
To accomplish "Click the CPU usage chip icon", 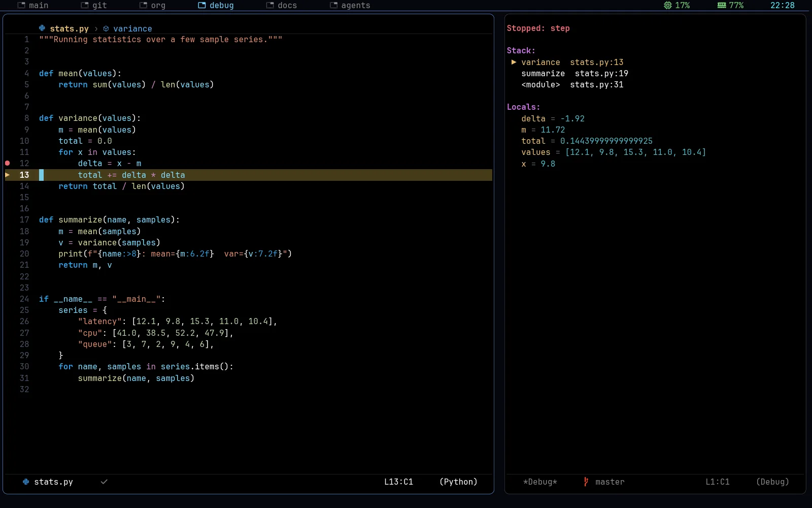I will [668, 6].
